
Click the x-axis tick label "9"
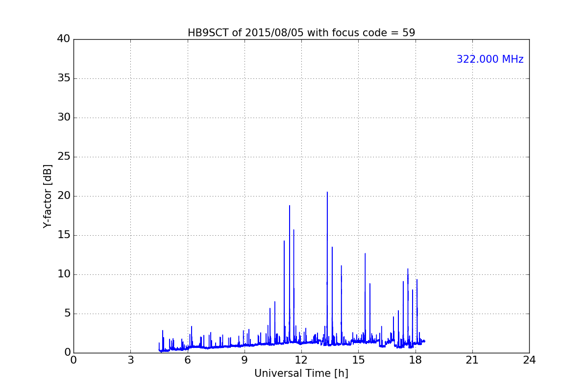[245, 360]
